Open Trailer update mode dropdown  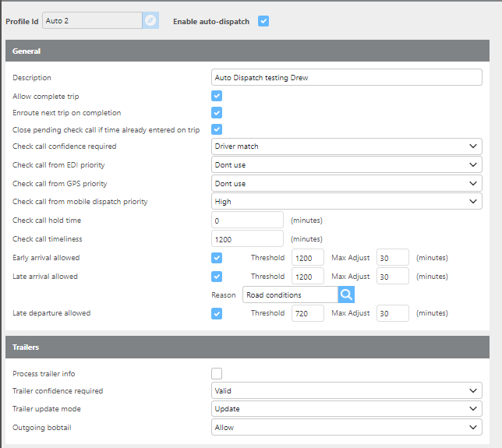click(347, 408)
